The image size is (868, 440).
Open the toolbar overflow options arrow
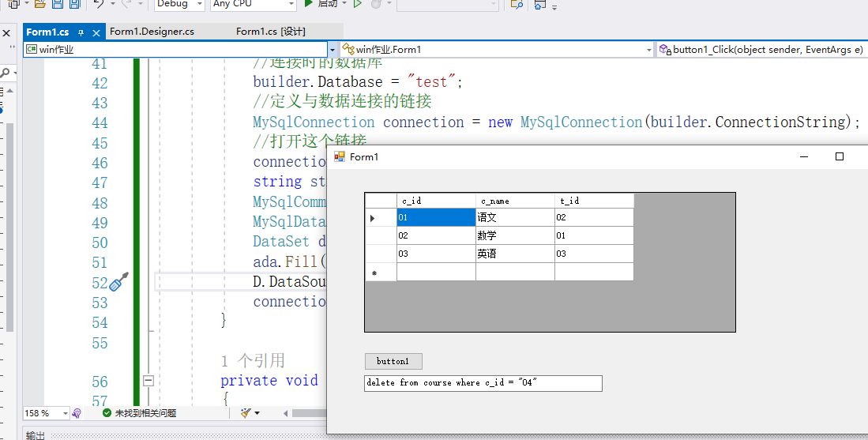(554, 7)
